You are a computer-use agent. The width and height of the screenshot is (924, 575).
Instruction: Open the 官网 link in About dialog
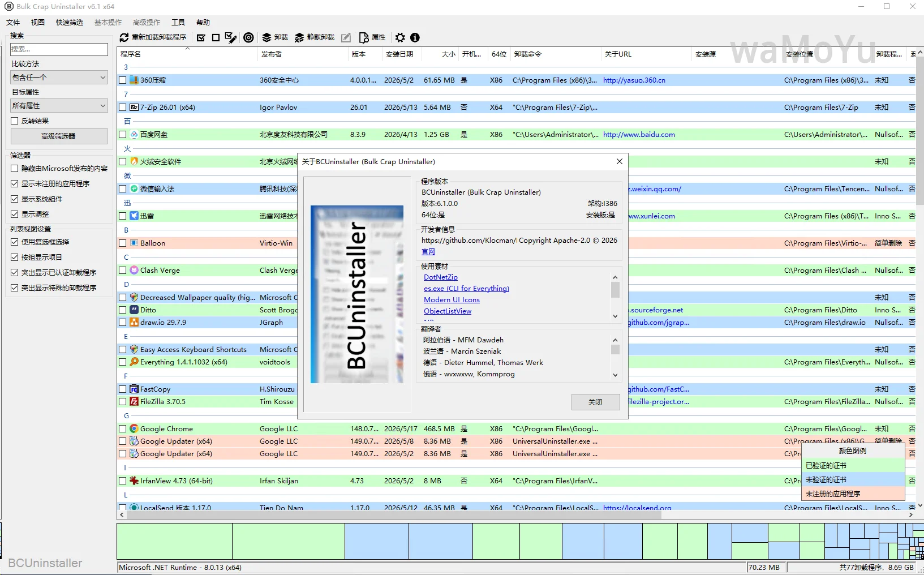point(428,252)
